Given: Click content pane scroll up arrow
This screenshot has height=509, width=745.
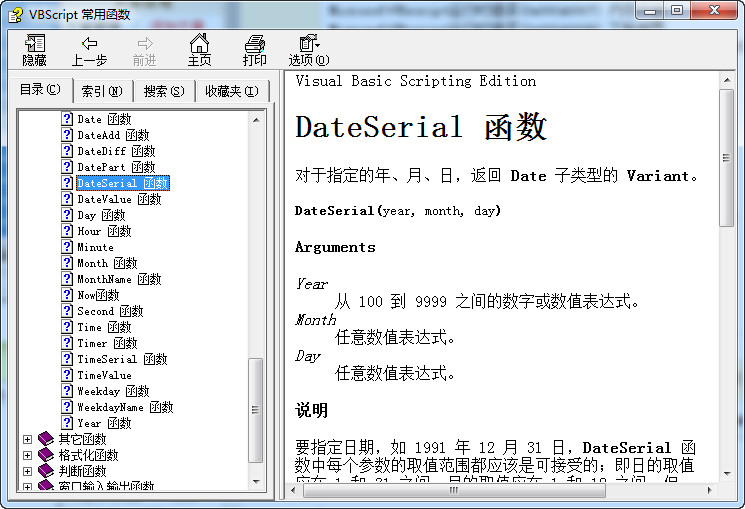Looking at the screenshot, I should coord(727,80).
